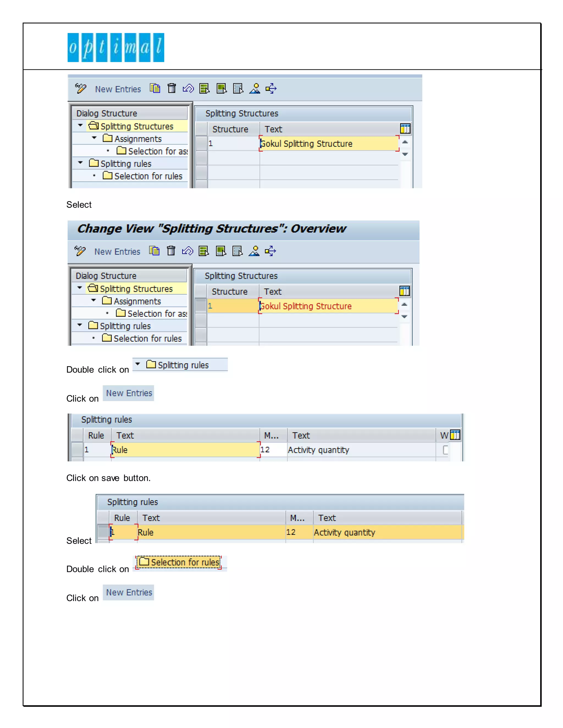Tick the W checkbox in Activity quantity row
563x728 pixels.
(445, 450)
